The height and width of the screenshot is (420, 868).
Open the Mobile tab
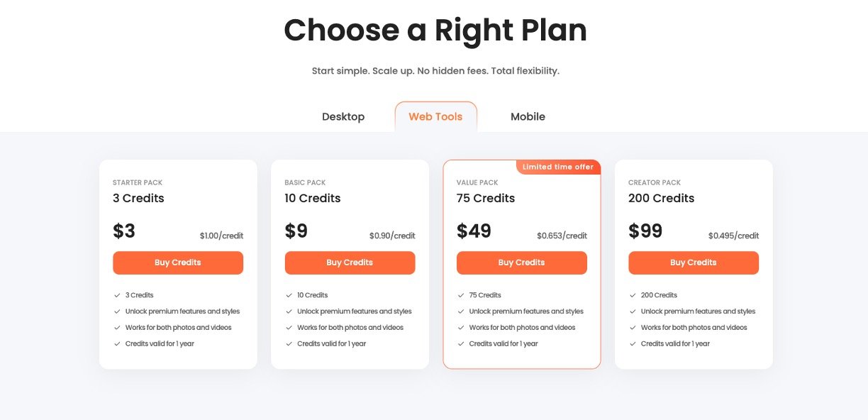click(x=528, y=117)
